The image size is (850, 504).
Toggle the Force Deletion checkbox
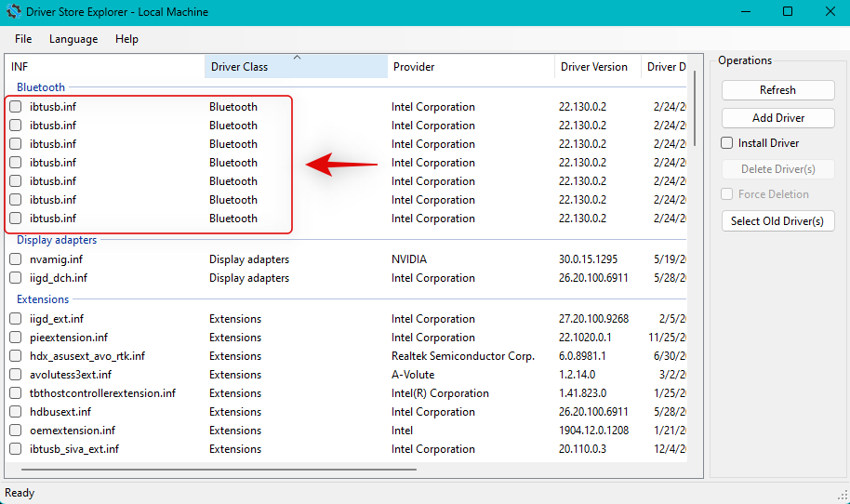[x=727, y=194]
